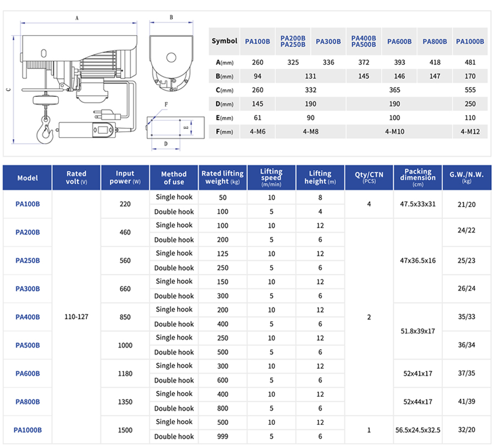The image size is (495, 448).
Task: Click the PA1000B column header in the dimensions table
Action: pyautogui.click(x=469, y=41)
